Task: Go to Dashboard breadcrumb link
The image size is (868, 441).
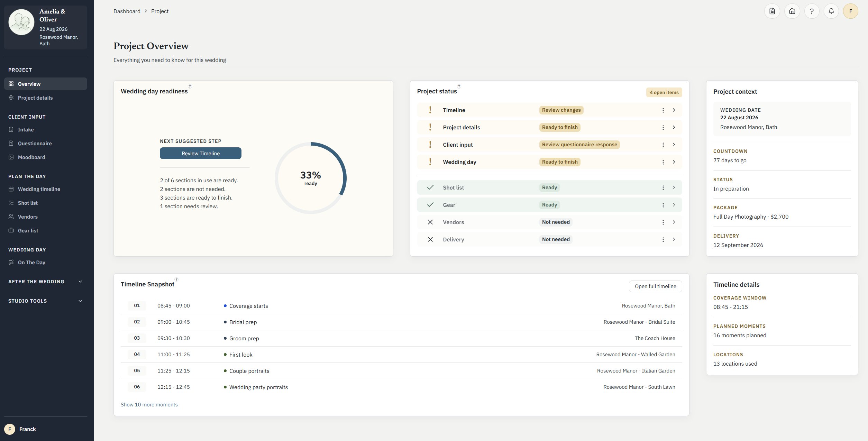Action: pos(127,11)
